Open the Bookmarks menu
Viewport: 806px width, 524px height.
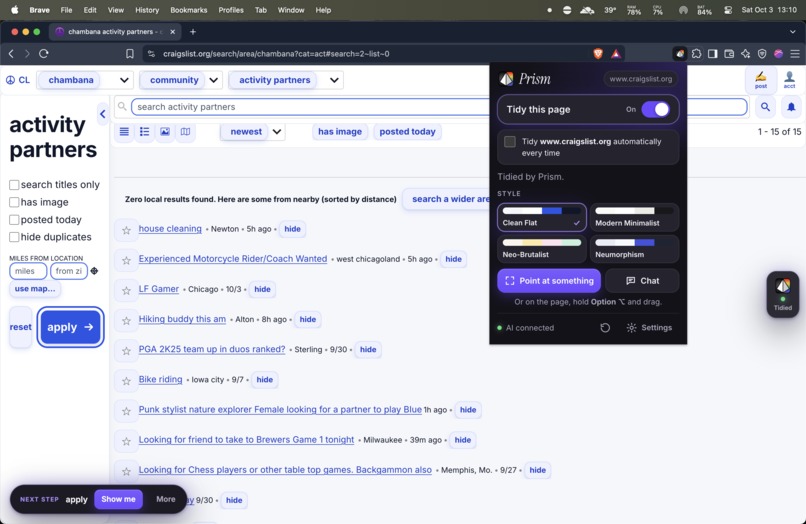189,10
